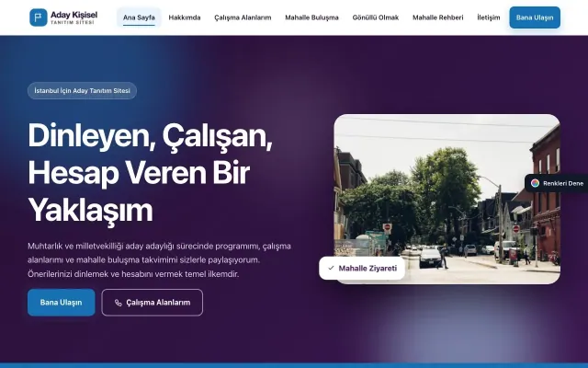The image size is (588, 368).
Task: Click the paragraph starting with Muhtarlık ve milletvekilliği
Action: (159, 259)
